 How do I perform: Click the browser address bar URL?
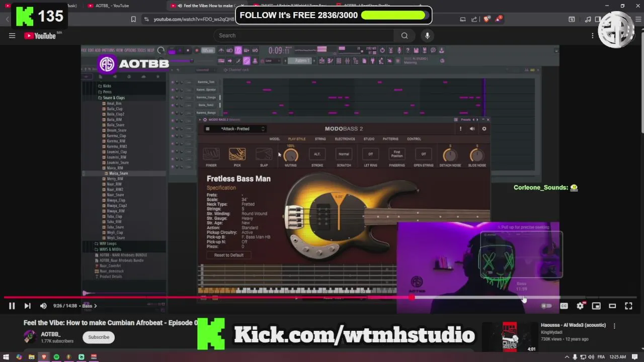click(194, 19)
